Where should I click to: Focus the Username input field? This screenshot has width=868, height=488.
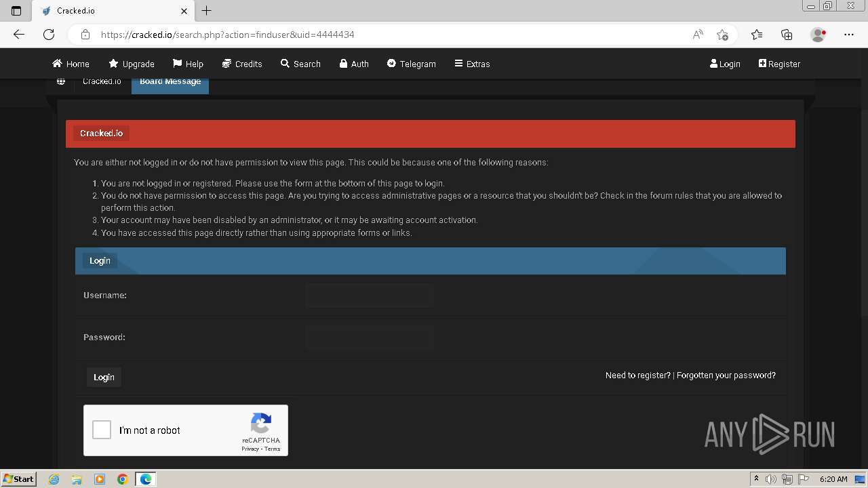click(x=370, y=296)
